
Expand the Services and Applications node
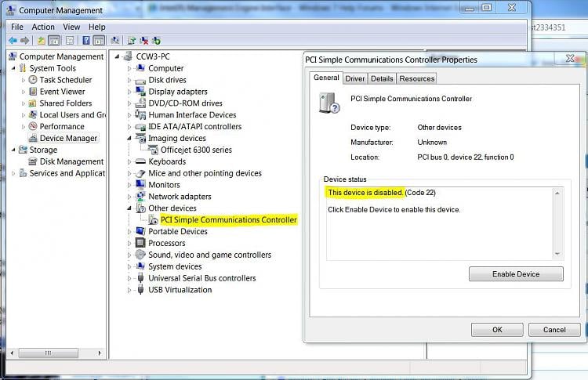coord(13,173)
